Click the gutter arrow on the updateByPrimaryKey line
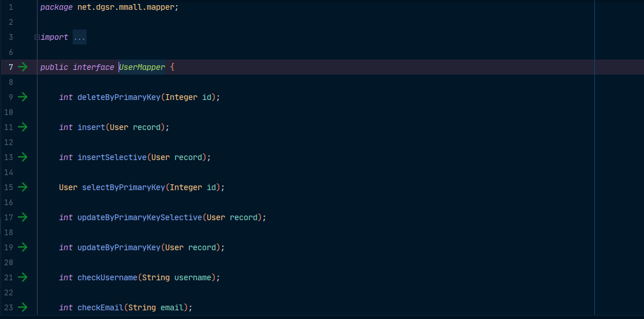Screen dimensions: 644x319 23,247
